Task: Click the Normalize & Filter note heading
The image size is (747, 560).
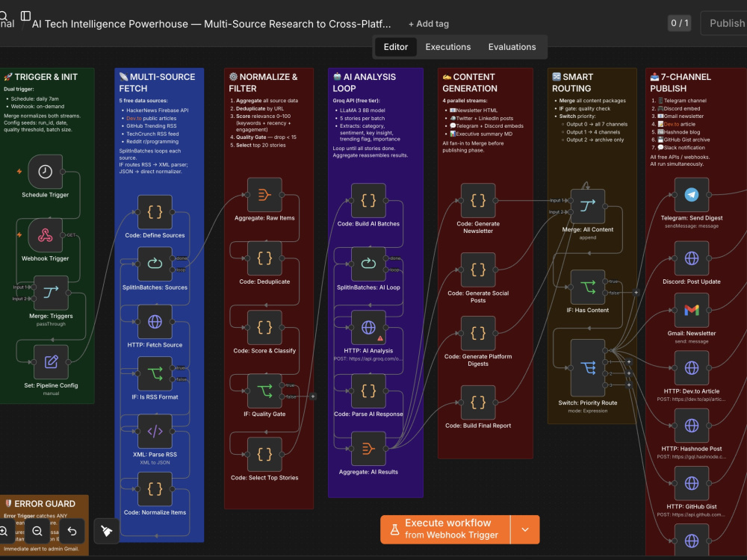Action: tap(263, 82)
